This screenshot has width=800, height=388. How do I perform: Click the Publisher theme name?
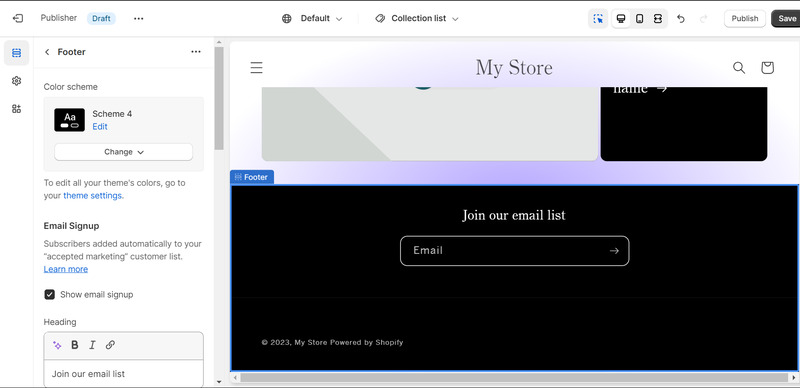point(59,18)
